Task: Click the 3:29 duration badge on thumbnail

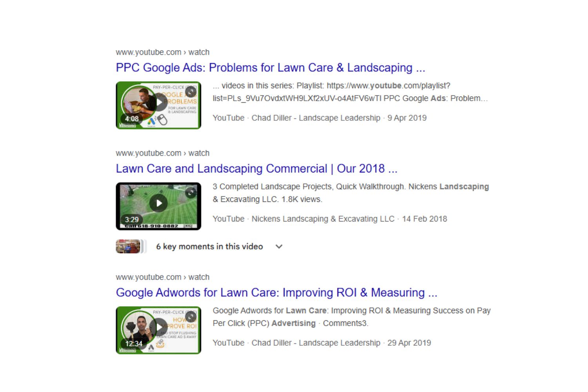Action: pos(132,220)
